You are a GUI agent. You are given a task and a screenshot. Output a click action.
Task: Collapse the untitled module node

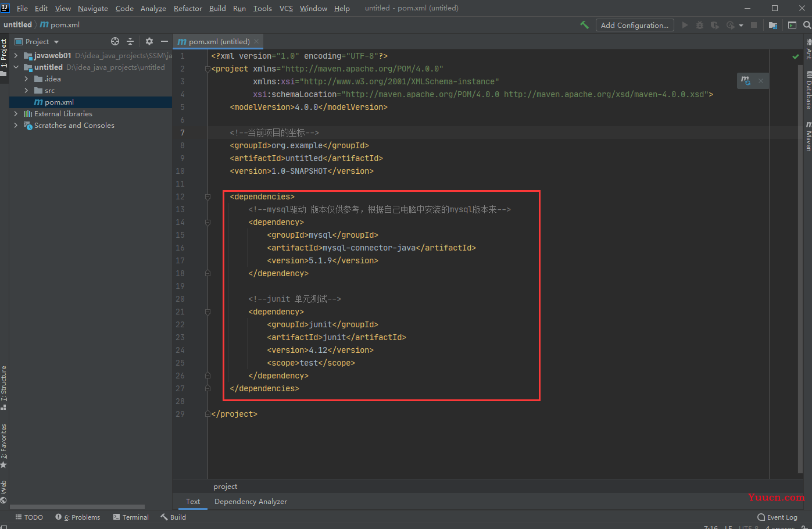coord(16,67)
